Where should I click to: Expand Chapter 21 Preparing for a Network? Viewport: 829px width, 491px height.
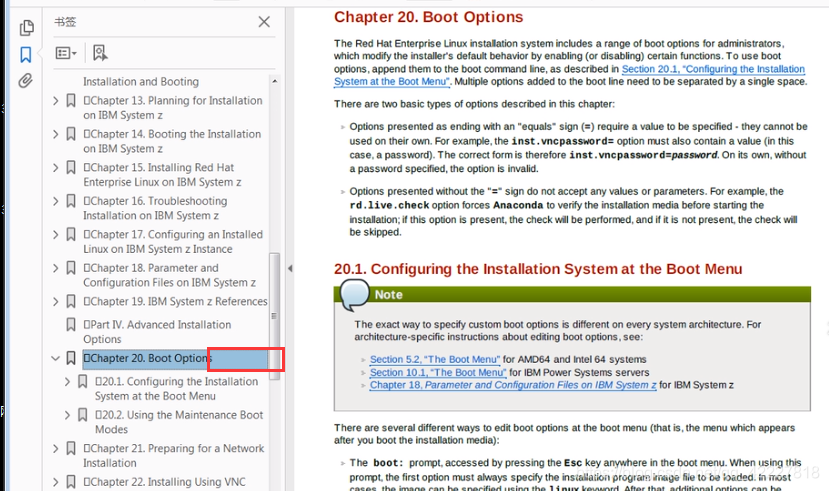56,449
